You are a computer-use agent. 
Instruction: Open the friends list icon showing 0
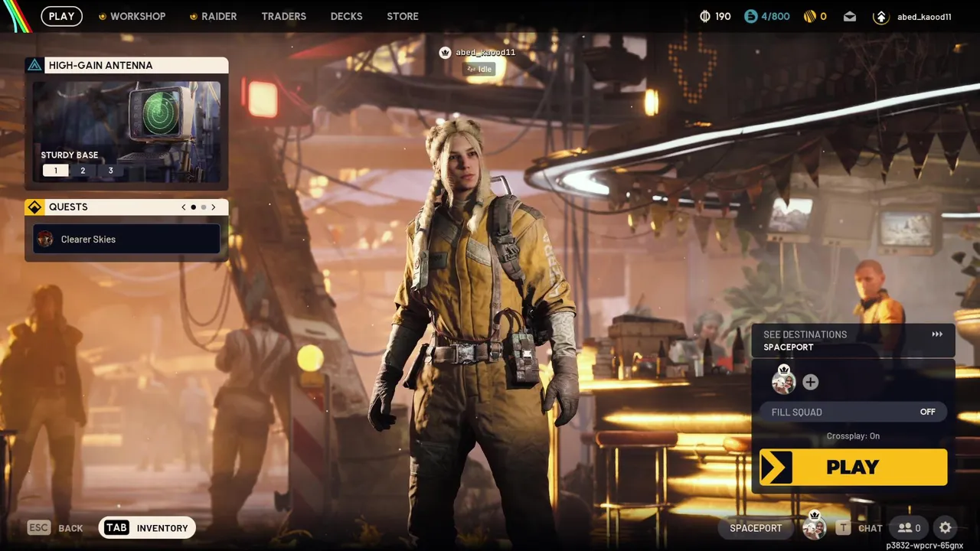pos(909,528)
